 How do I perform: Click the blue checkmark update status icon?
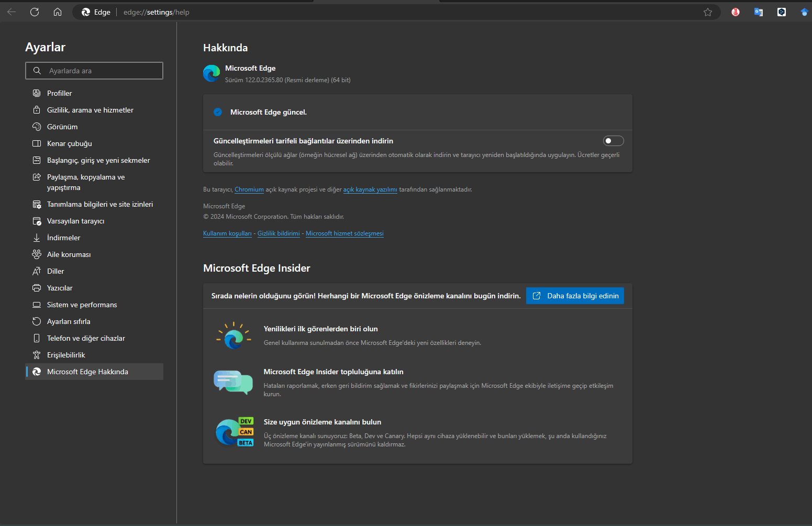click(218, 112)
